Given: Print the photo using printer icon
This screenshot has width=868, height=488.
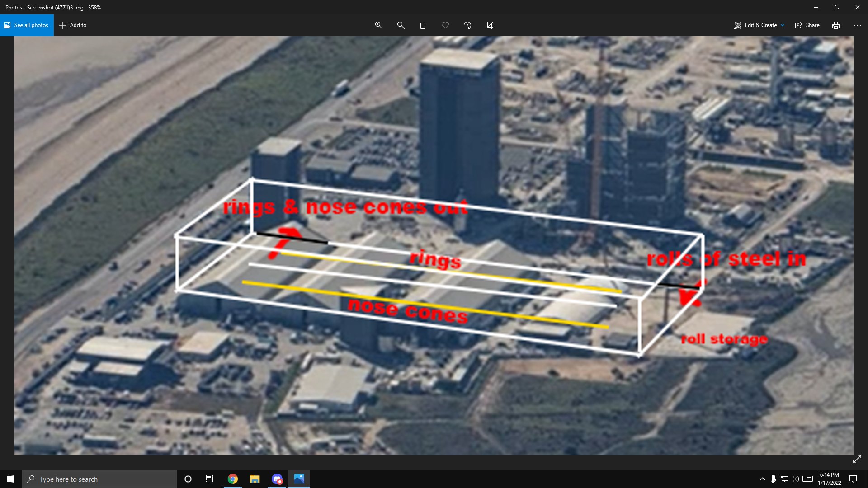Looking at the screenshot, I should click(836, 25).
